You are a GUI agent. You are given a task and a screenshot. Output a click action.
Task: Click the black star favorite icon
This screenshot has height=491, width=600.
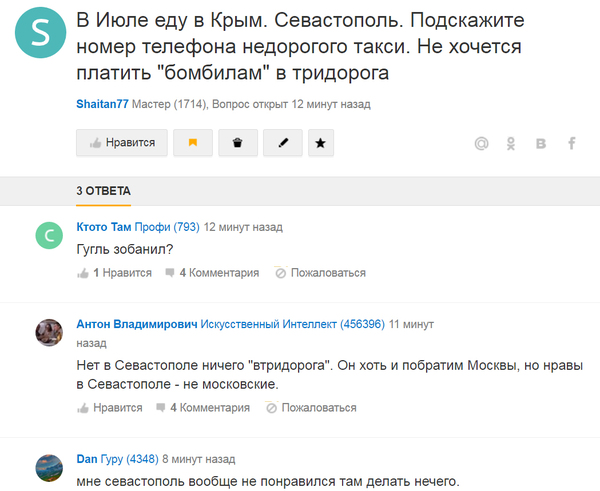pos(320,143)
